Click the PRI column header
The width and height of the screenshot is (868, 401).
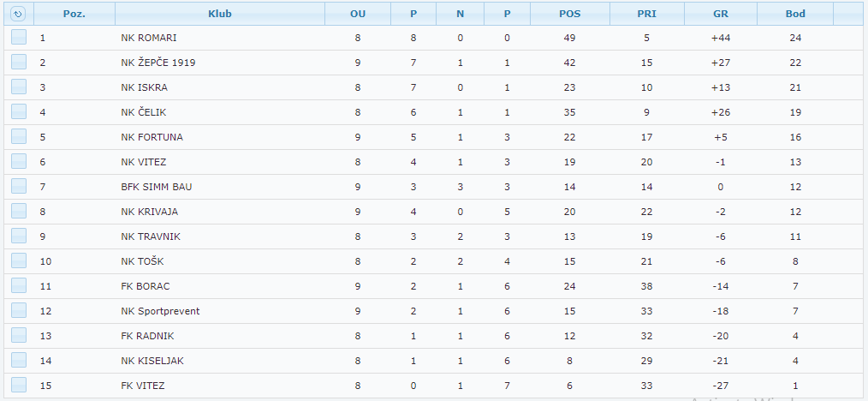coord(647,14)
